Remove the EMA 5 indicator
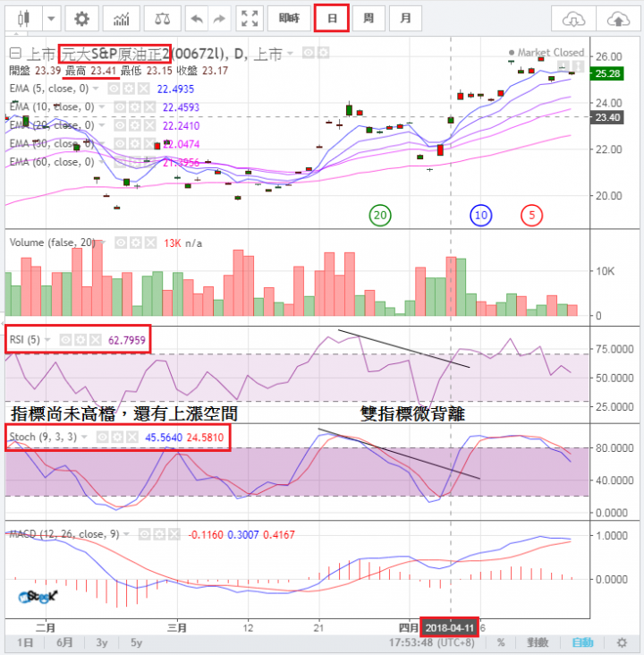This screenshot has width=644, height=655. coord(144,89)
